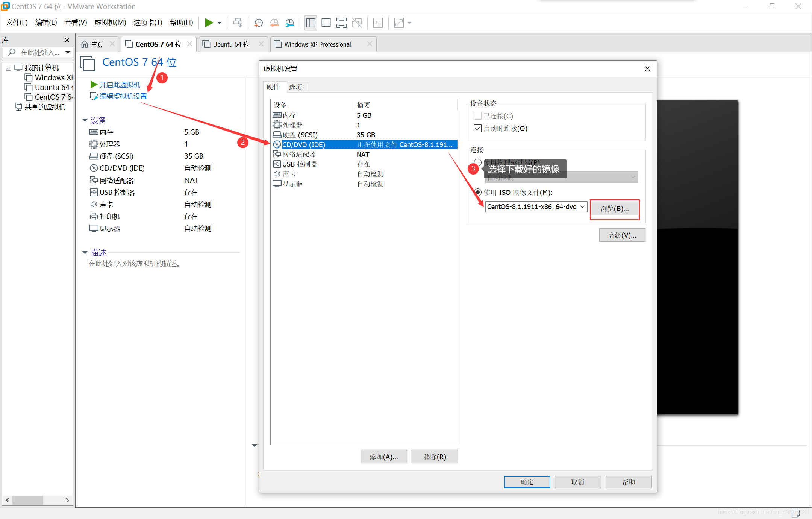Open the library search filter dropdown arrow
This screenshot has height=519, width=812.
click(x=68, y=52)
